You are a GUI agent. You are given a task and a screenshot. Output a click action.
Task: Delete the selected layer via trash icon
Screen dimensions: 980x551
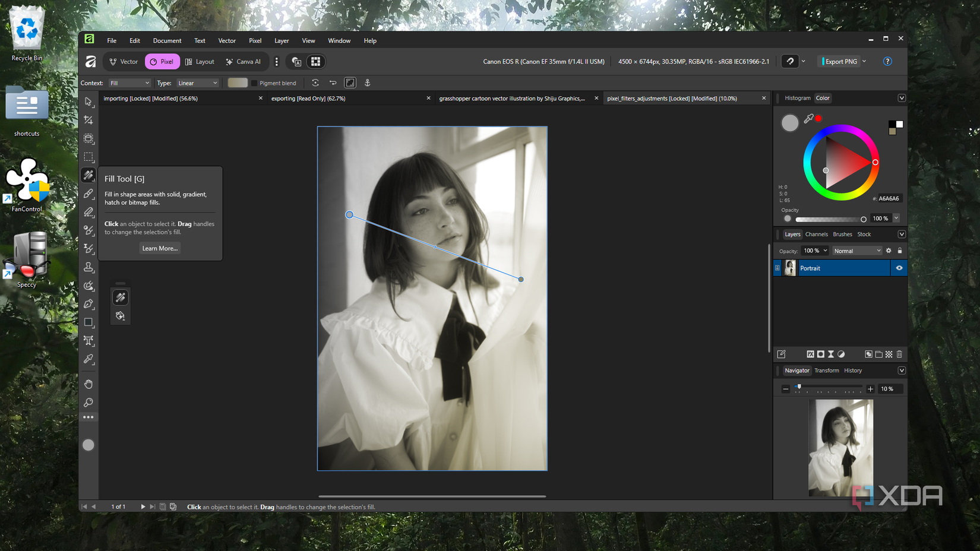(899, 354)
